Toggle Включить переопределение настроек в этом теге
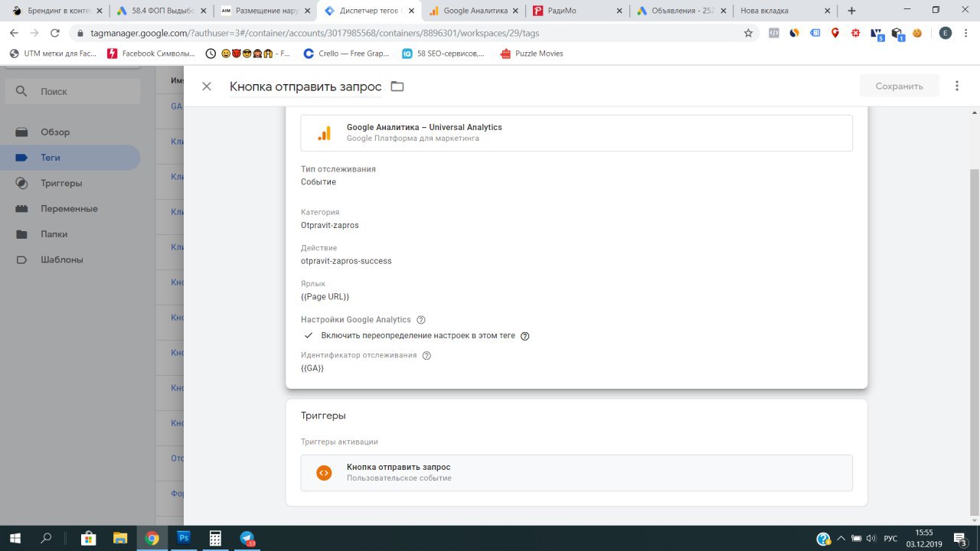 [309, 336]
